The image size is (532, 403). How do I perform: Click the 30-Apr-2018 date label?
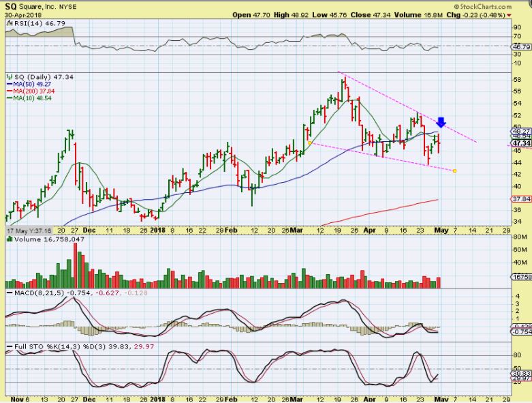(x=23, y=15)
